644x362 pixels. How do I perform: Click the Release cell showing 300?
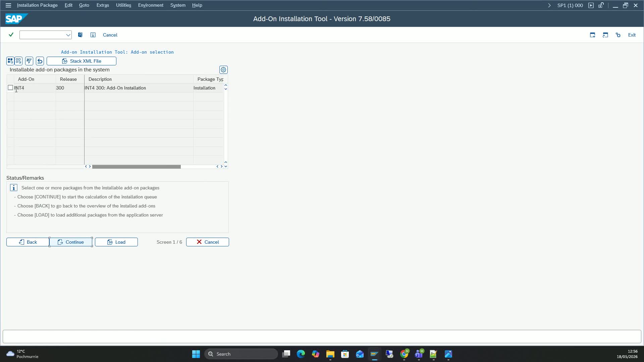click(70, 88)
